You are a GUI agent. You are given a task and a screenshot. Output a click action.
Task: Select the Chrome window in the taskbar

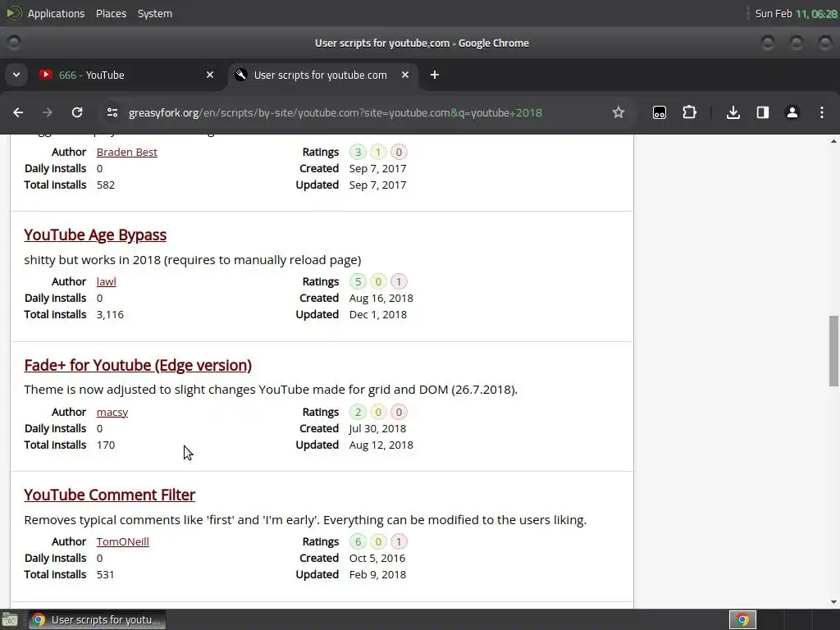point(97,620)
